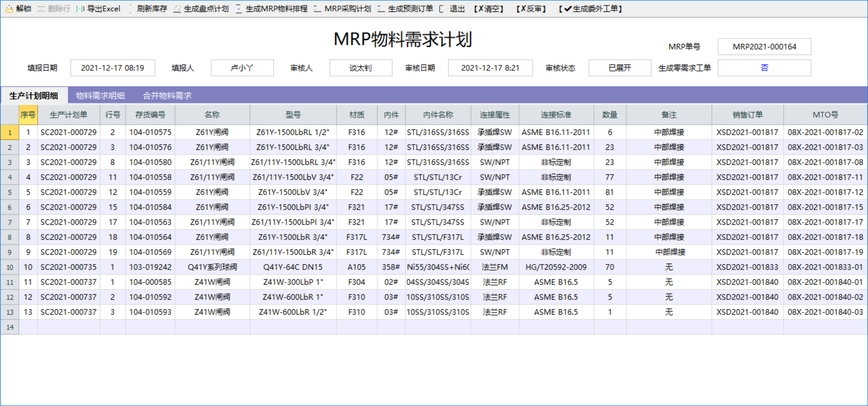Click the 材质 column header
Viewport: 868px width, 406px height.
pyautogui.click(x=357, y=115)
